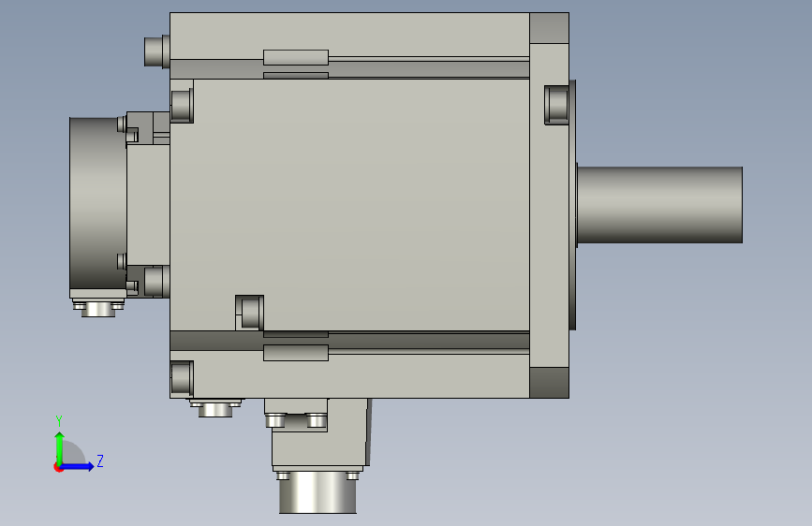Image resolution: width=812 pixels, height=526 pixels.
Task: Click the blue Z axis arrow of the triad
Action: click(x=78, y=466)
